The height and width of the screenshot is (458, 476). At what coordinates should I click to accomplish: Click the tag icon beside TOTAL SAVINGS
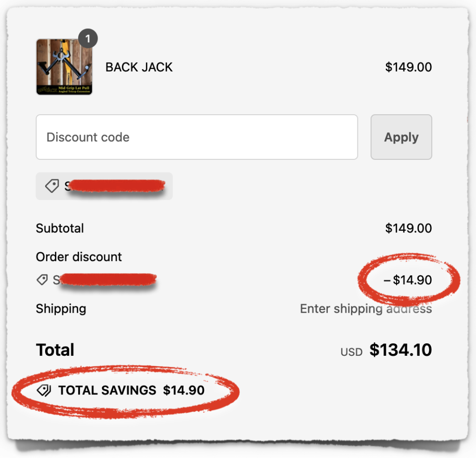pos(43,390)
